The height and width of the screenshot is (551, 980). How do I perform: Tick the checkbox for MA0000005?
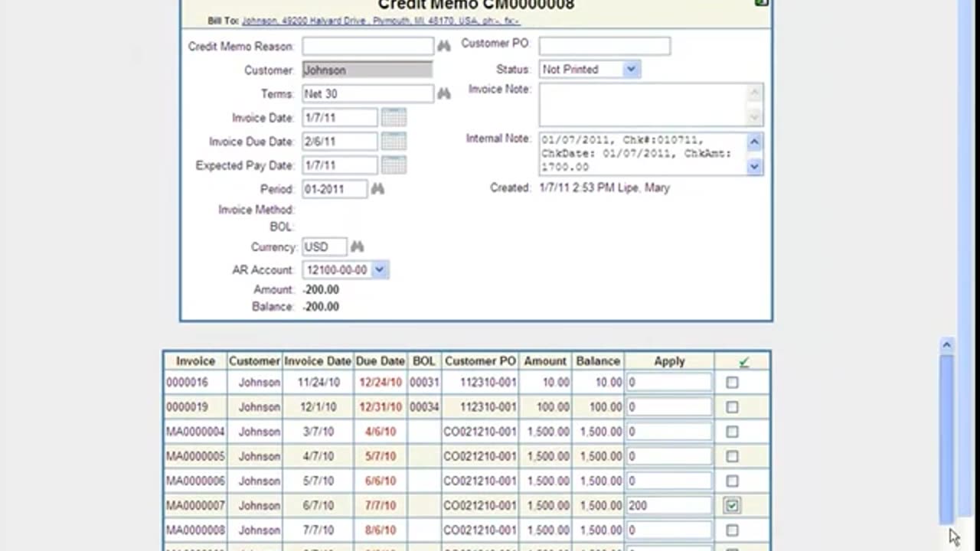click(x=733, y=456)
